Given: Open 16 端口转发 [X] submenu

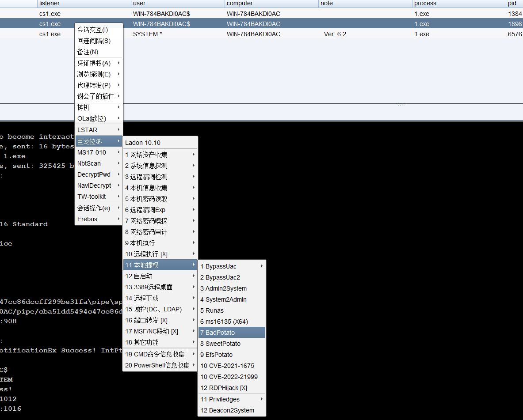Looking at the screenshot, I should point(160,320).
